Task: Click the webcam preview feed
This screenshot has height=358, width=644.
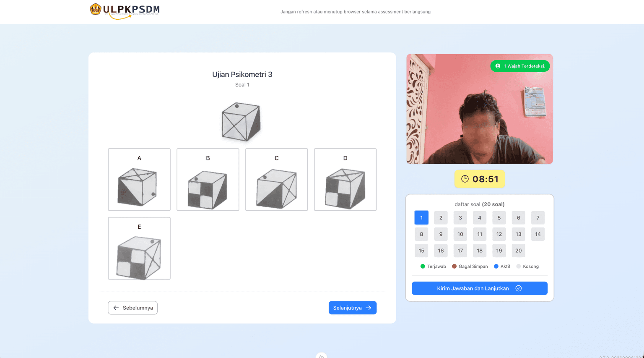Action: click(x=480, y=109)
